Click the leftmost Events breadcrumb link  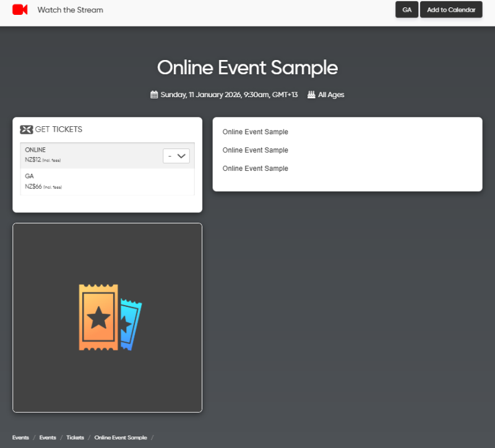point(20,437)
